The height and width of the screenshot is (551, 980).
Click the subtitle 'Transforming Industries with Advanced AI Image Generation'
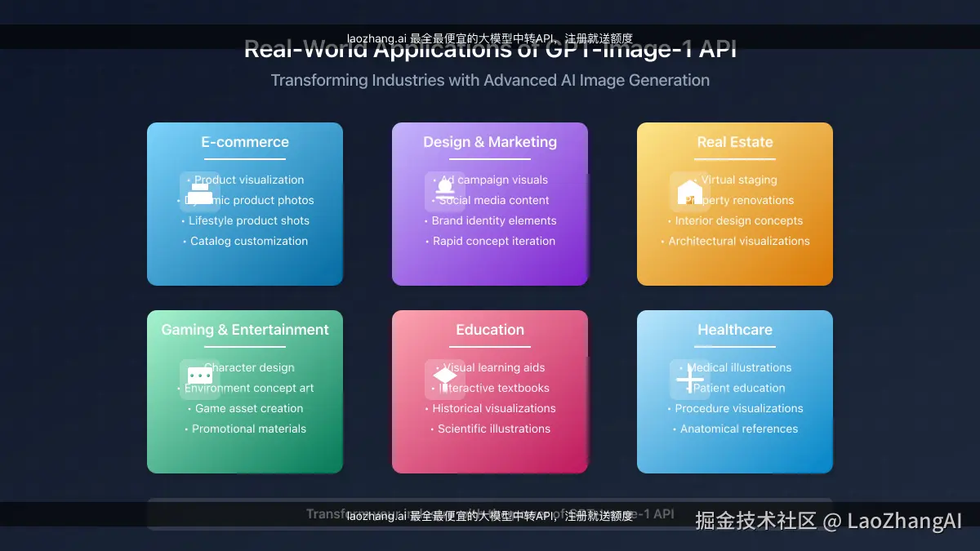tap(490, 80)
